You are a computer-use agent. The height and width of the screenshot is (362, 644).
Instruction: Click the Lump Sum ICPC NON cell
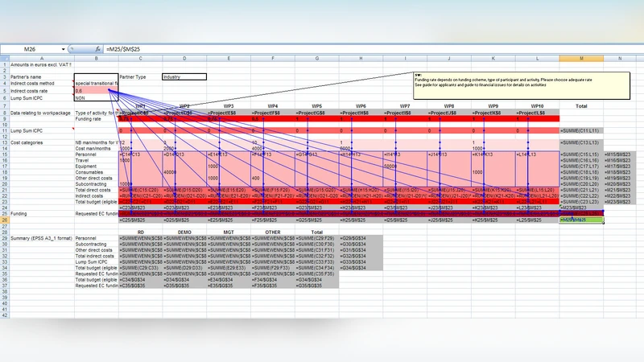click(95, 97)
